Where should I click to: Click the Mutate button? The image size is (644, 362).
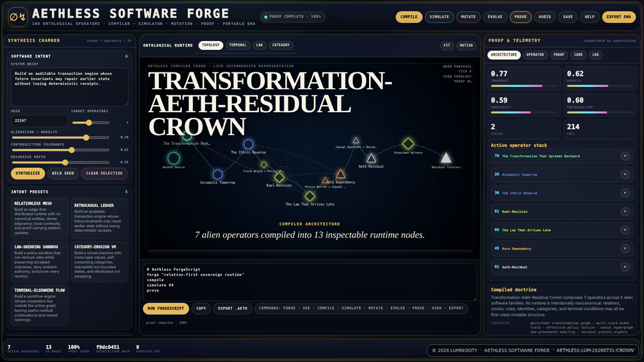(468, 17)
